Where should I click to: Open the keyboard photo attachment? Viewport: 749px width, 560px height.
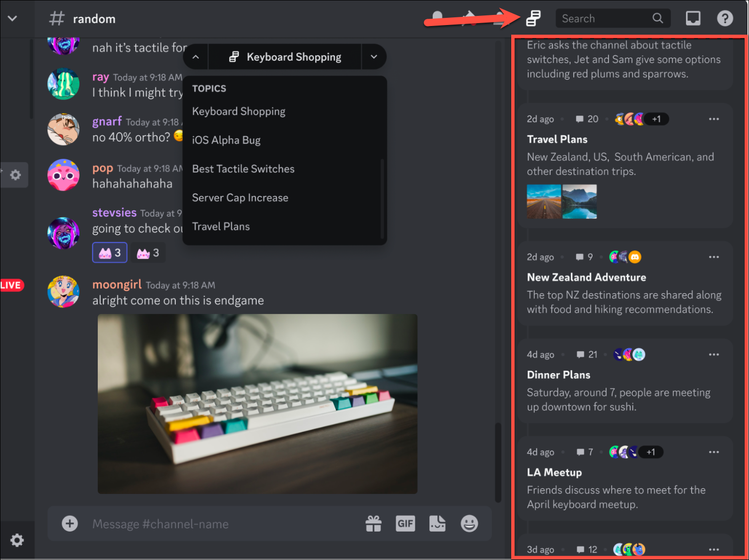(258, 404)
